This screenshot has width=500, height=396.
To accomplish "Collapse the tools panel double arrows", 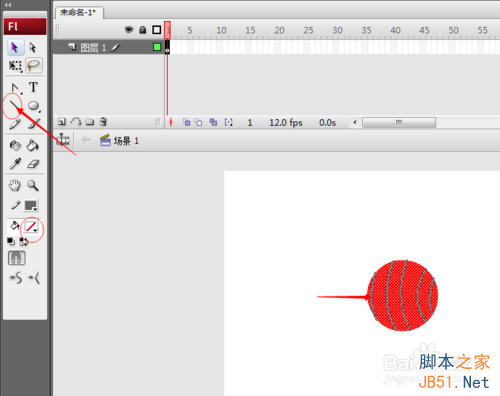I will pos(8,5).
